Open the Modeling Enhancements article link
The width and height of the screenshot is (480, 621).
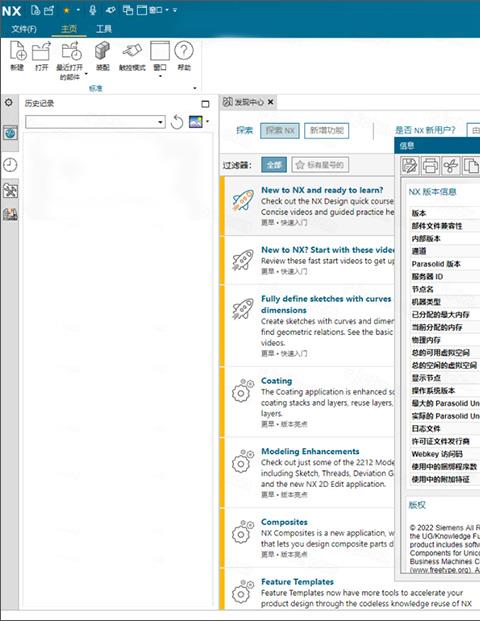(310, 451)
